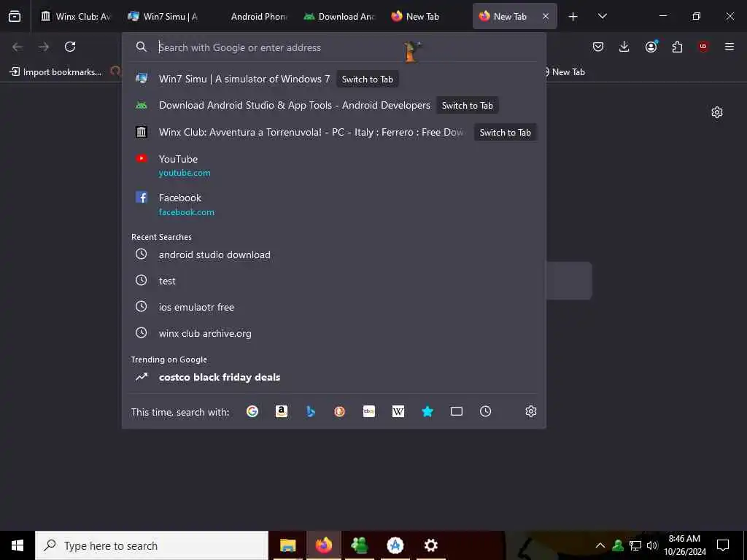
Task: Switch to Tab for Win7 Simu suggestion
Action: (x=368, y=79)
